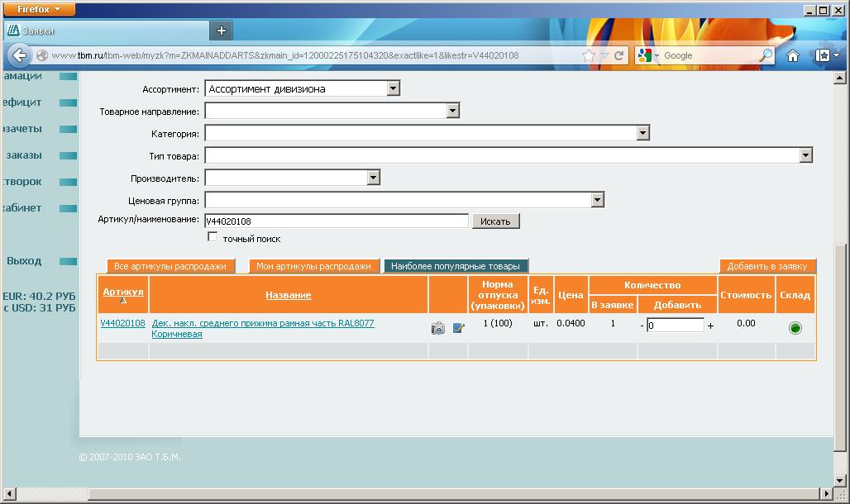Open the Производитель dropdown list
Viewport: 850px width, 504px height.
pyautogui.click(x=373, y=178)
